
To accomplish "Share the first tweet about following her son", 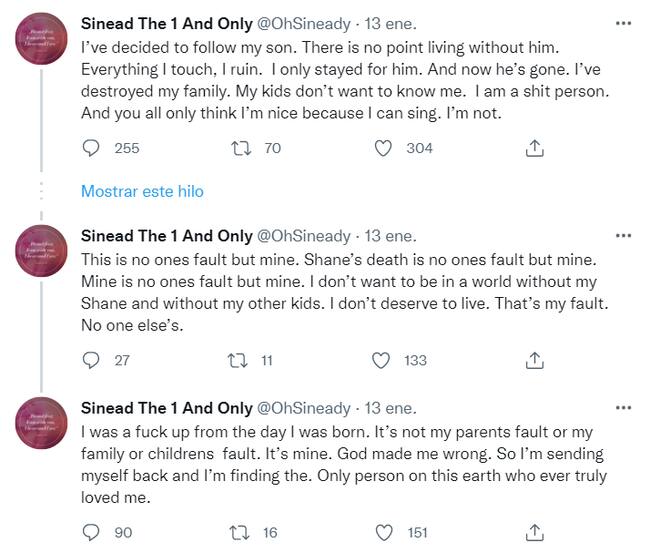I will (x=534, y=148).
